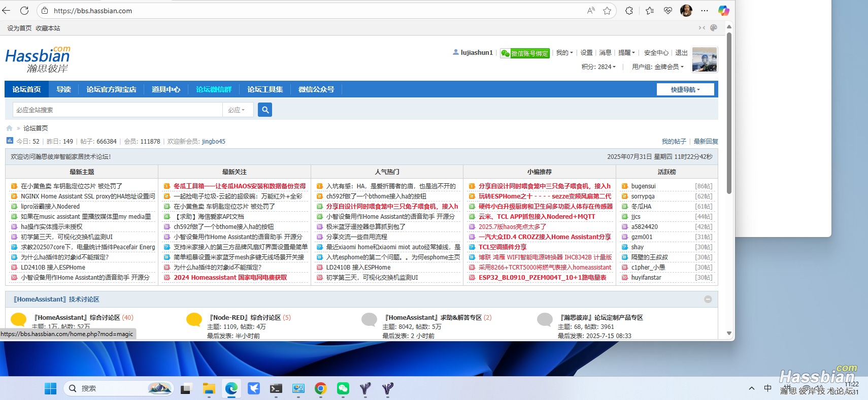Open the 论坛官方淘宝店 nav tab

coord(111,89)
